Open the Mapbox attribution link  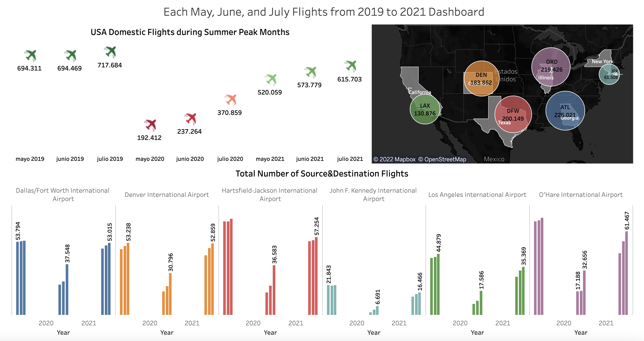(x=394, y=159)
